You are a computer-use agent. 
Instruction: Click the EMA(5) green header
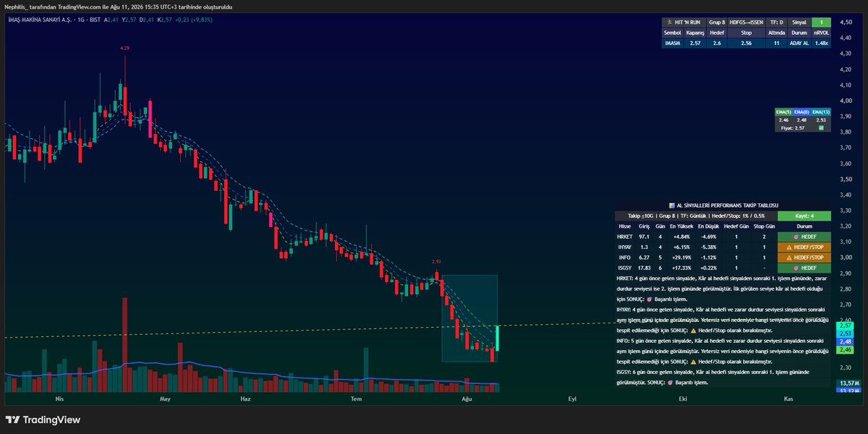coord(783,112)
